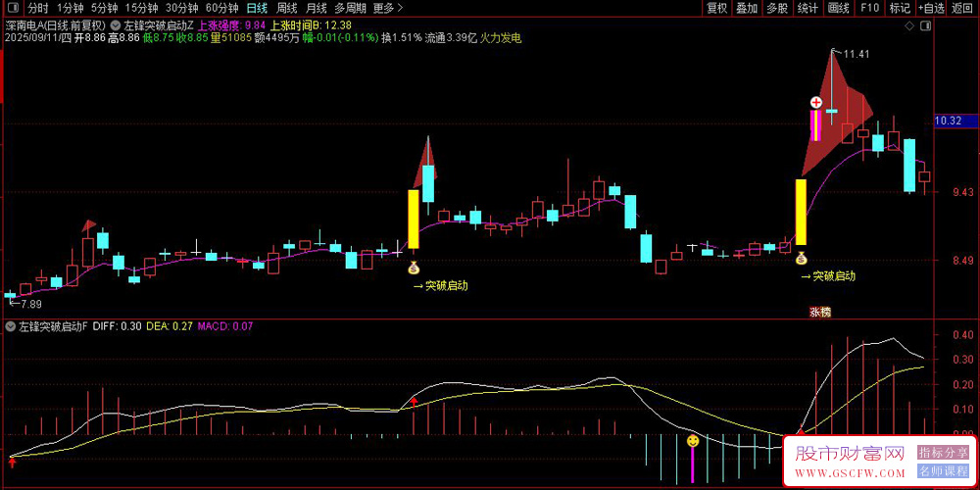Switch to 月线 monthly chart

point(316,8)
